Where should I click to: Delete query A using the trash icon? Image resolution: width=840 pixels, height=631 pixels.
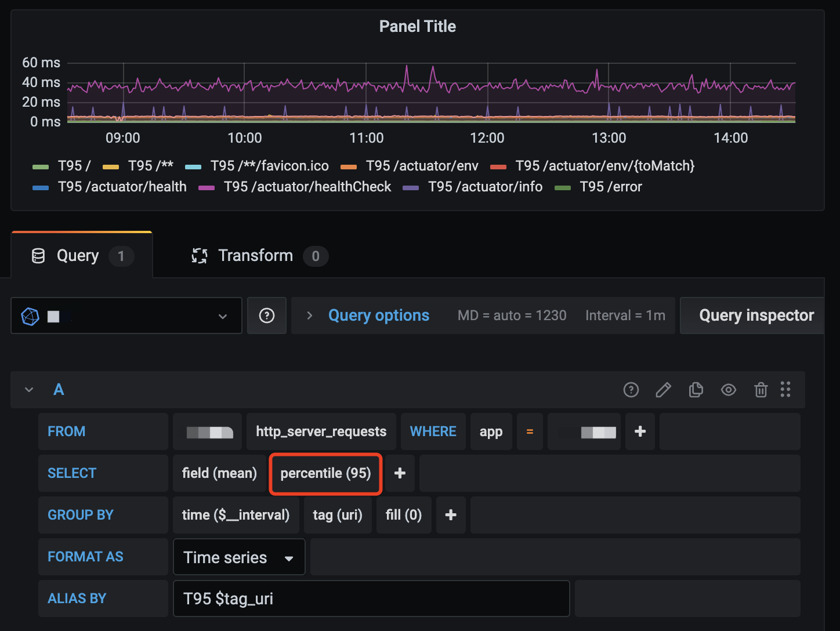(x=761, y=390)
